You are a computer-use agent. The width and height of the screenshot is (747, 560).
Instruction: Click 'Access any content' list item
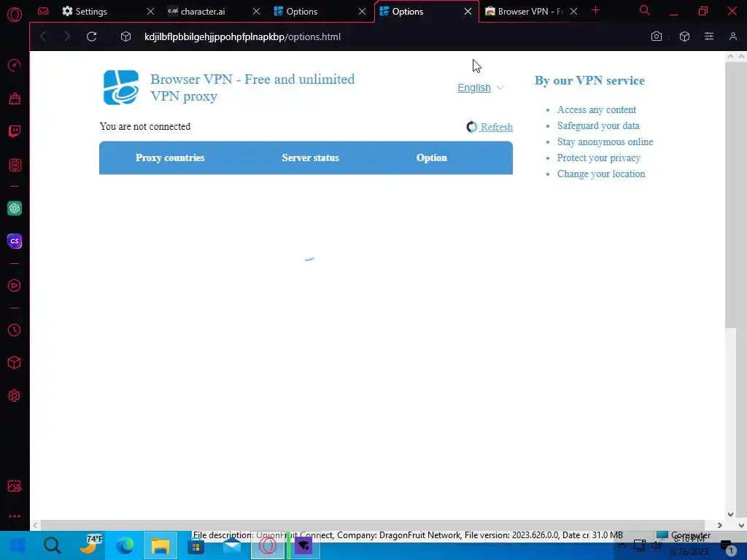[x=597, y=109]
